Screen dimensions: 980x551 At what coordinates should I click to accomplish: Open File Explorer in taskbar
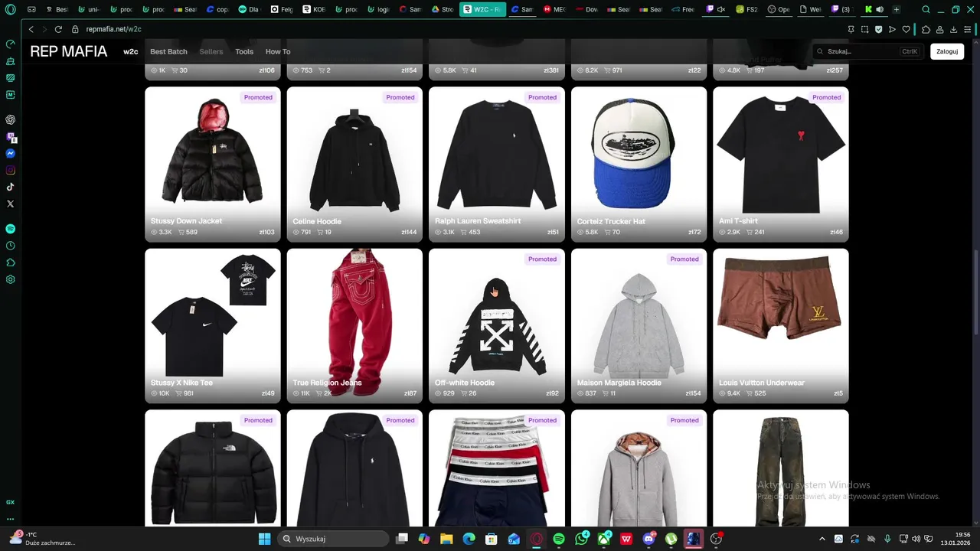446,539
